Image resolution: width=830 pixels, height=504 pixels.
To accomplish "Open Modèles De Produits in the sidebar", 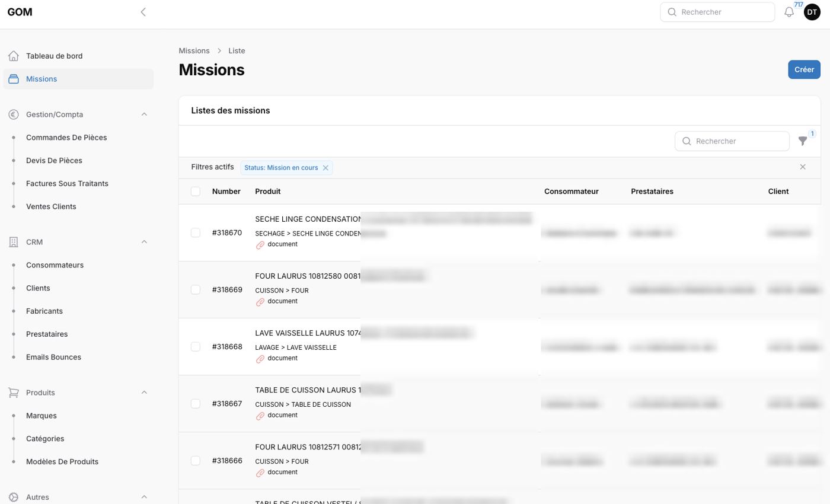I will pos(62,462).
